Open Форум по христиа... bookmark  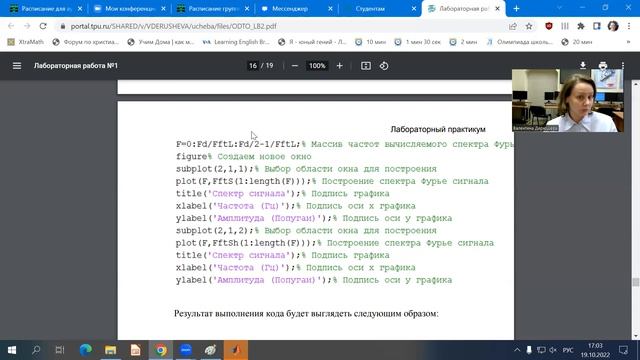coord(86,42)
